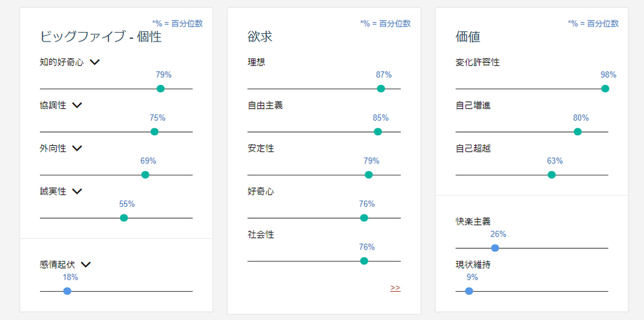Expand the 協調性 chevron
644x320 pixels.
tap(77, 106)
